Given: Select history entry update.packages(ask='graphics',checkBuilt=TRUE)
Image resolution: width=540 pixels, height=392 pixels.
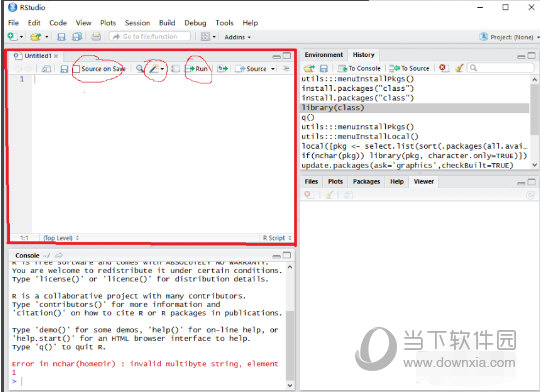Looking at the screenshot, I should (415, 165).
